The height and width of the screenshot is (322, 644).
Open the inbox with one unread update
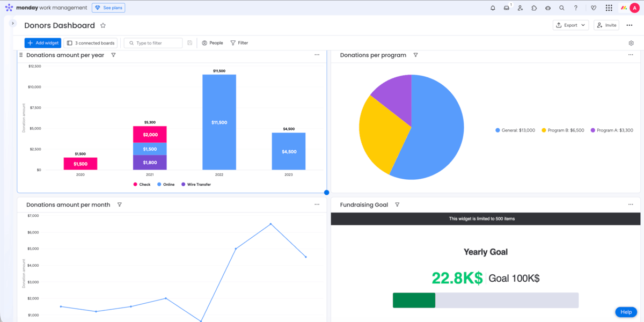(507, 8)
